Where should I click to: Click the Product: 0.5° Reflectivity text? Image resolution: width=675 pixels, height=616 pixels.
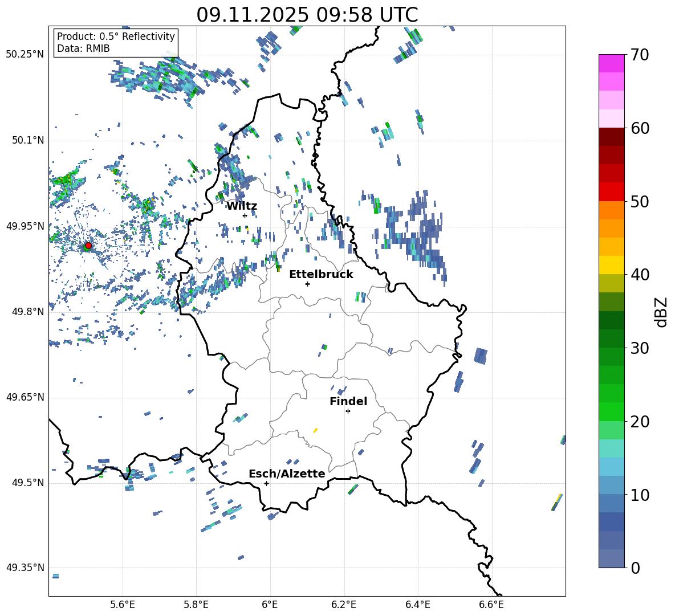click(x=116, y=36)
